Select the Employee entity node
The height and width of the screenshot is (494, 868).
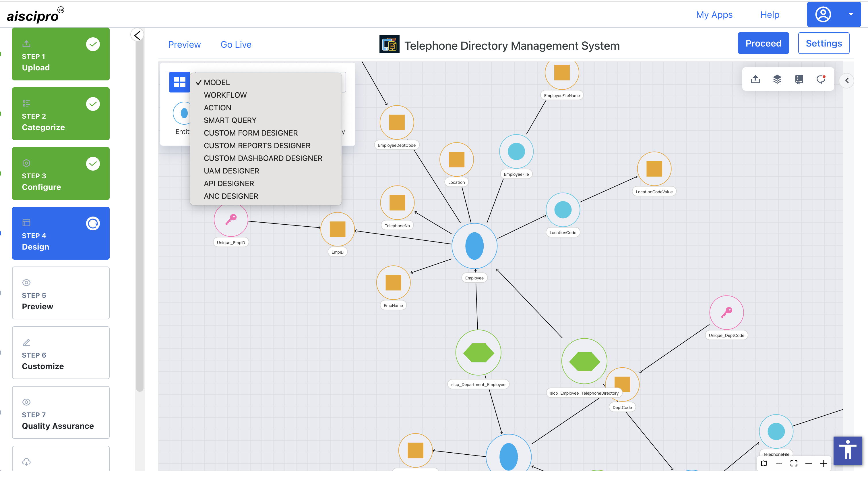[x=474, y=246]
